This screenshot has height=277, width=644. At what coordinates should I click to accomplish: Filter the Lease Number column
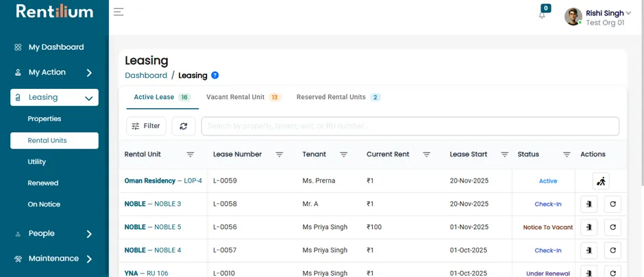pyautogui.click(x=280, y=155)
